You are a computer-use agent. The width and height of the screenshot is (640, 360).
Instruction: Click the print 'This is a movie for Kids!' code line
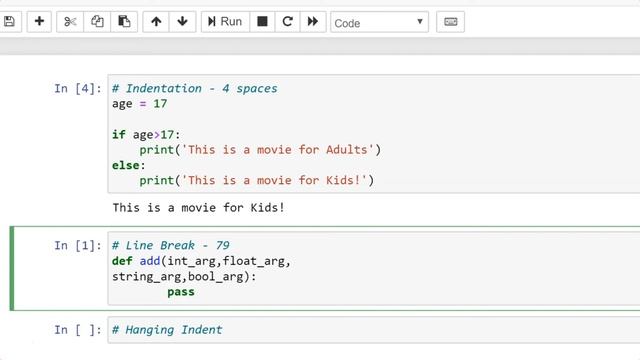click(257, 180)
